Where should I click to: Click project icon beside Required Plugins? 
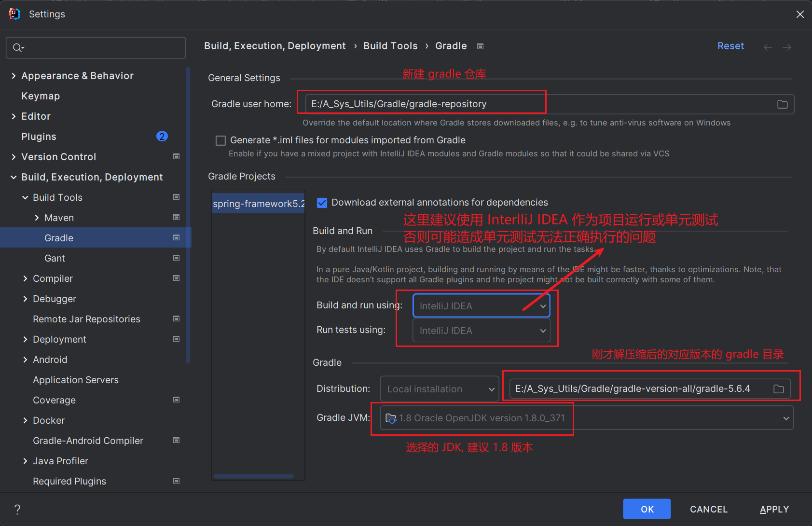[x=177, y=481]
